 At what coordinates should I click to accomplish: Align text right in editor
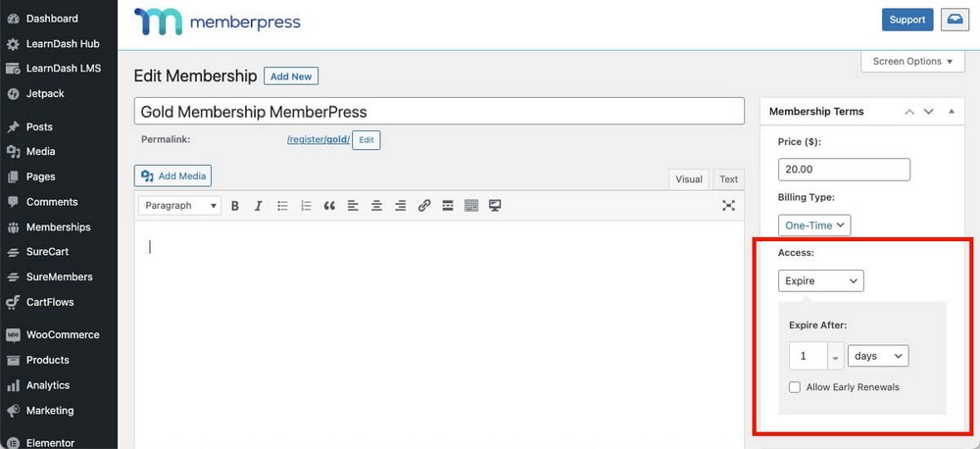pos(401,206)
